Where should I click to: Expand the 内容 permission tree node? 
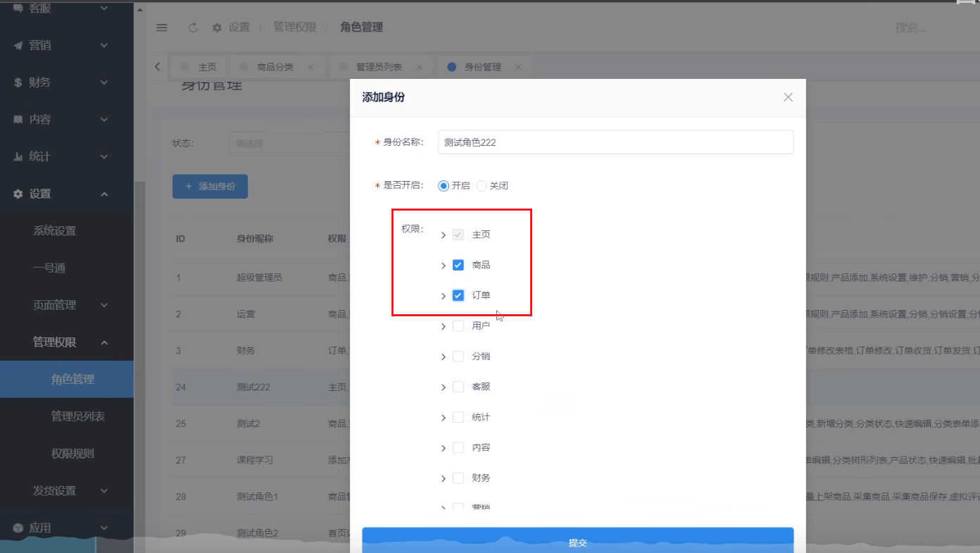(444, 448)
